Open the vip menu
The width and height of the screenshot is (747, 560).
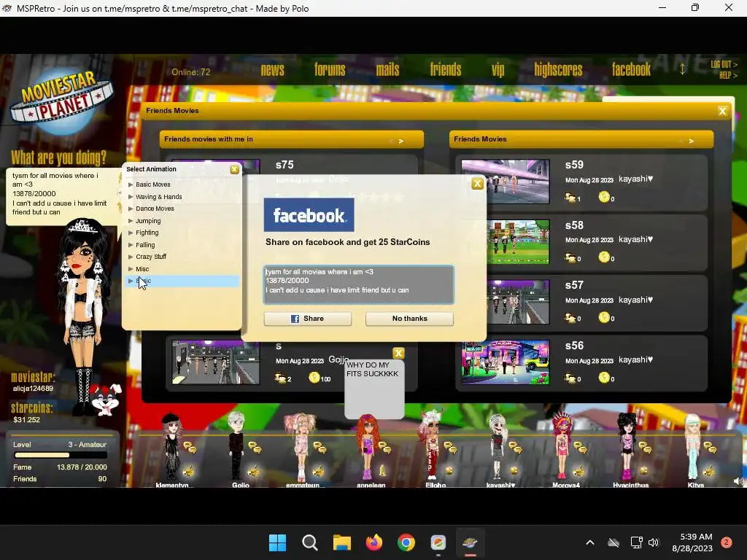coord(498,70)
